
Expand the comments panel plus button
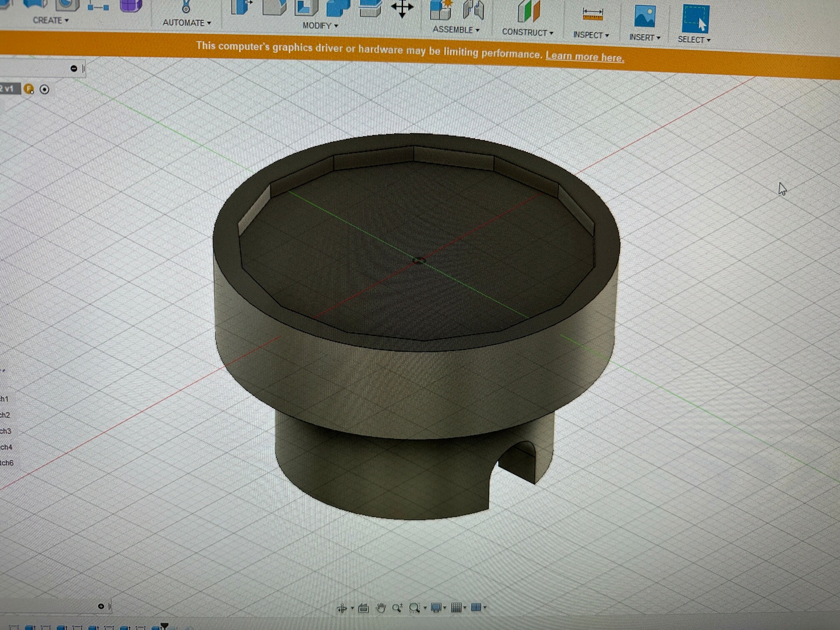coord(101,606)
